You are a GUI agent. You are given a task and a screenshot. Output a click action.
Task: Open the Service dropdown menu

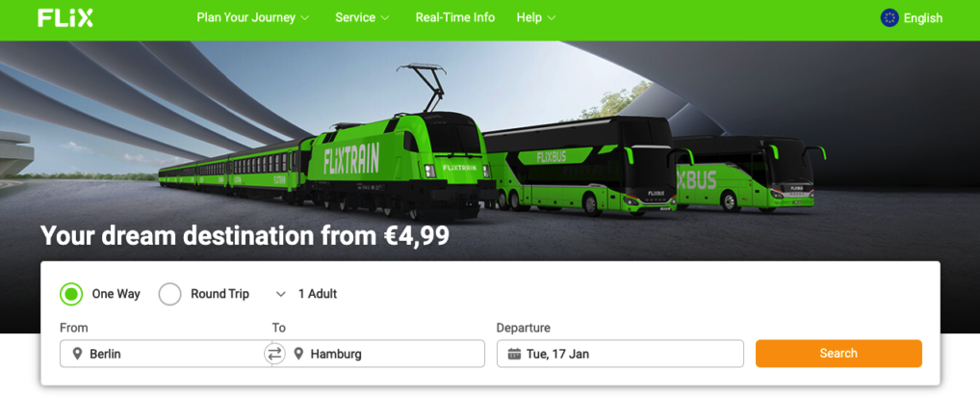pos(363,17)
